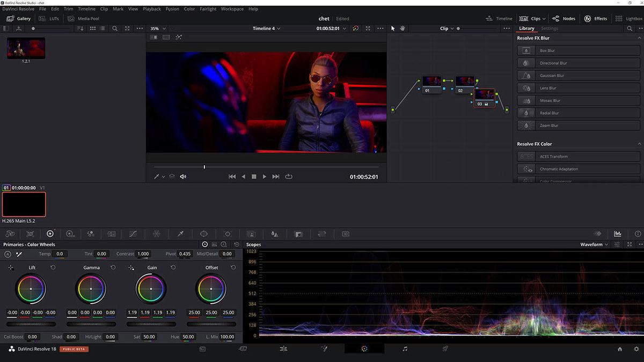
Task: Open the Color menu
Action: click(189, 9)
